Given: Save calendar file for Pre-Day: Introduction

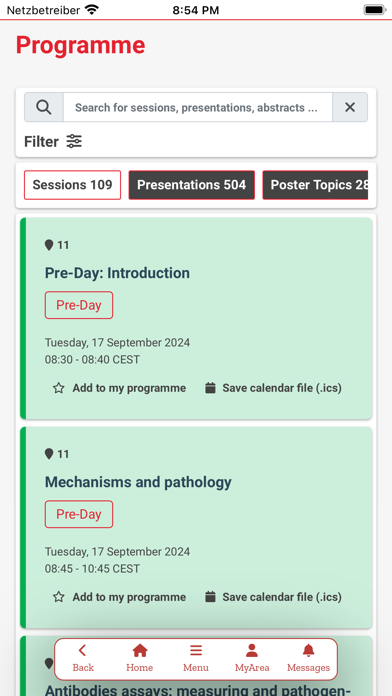Looking at the screenshot, I should 273,388.
